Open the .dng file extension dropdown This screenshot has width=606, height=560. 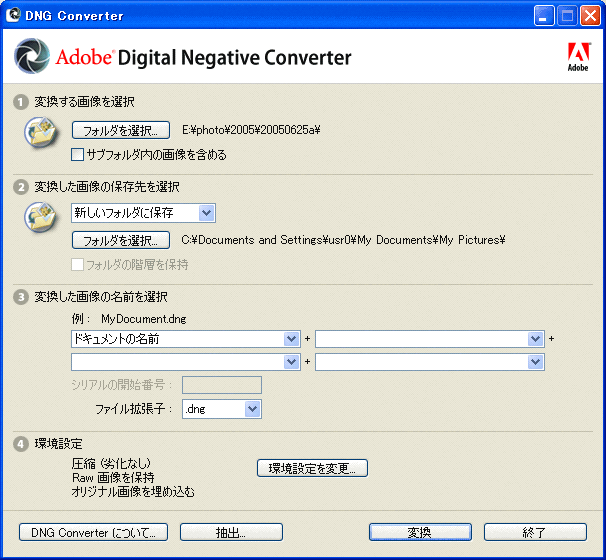pos(252,408)
